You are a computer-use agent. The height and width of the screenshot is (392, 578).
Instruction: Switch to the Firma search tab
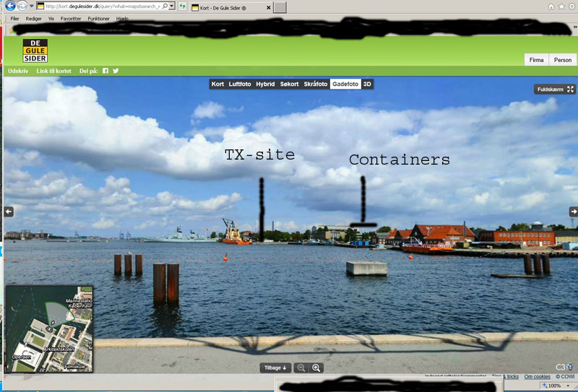536,60
